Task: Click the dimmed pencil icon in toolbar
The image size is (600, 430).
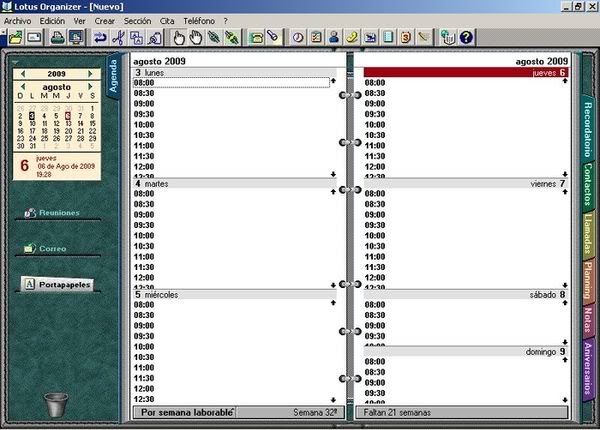Action: click(x=424, y=37)
